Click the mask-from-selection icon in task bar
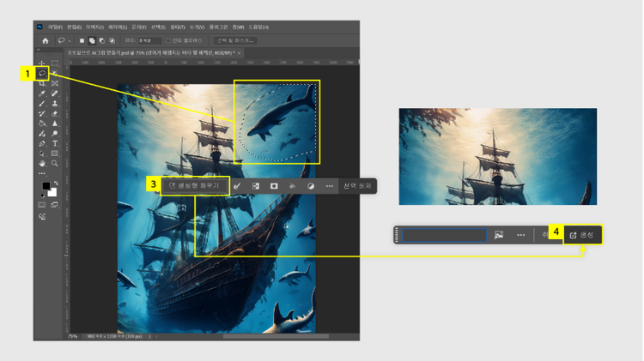The height and width of the screenshot is (361, 644). coord(274,186)
